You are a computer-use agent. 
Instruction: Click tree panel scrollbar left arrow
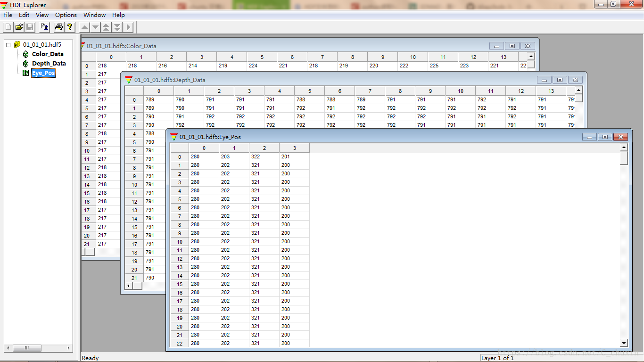8,348
